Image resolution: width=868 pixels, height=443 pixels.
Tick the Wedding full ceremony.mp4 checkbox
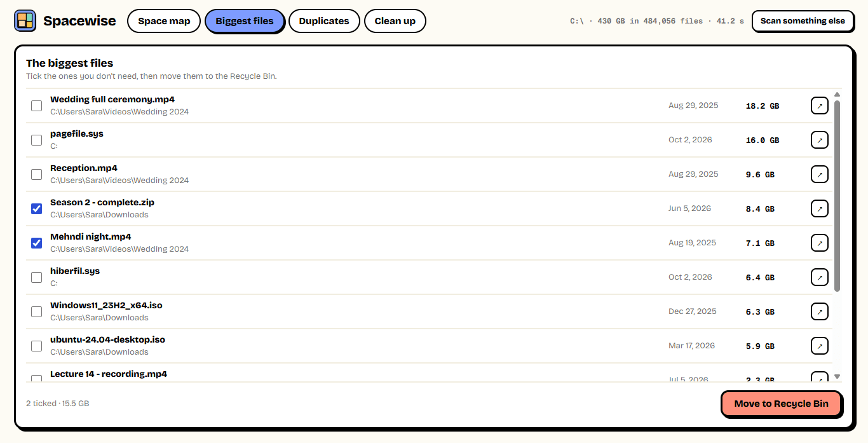37,106
